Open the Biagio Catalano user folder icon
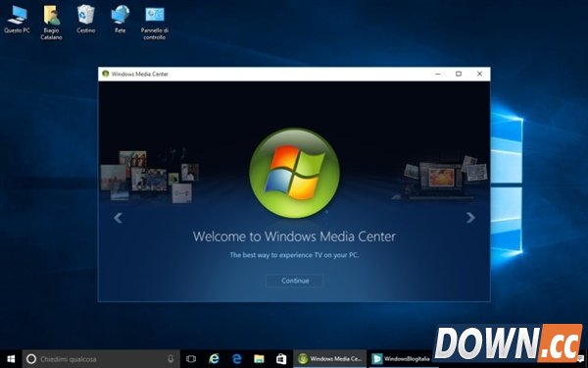Image resolution: width=588 pixels, height=368 pixels. click(51, 22)
